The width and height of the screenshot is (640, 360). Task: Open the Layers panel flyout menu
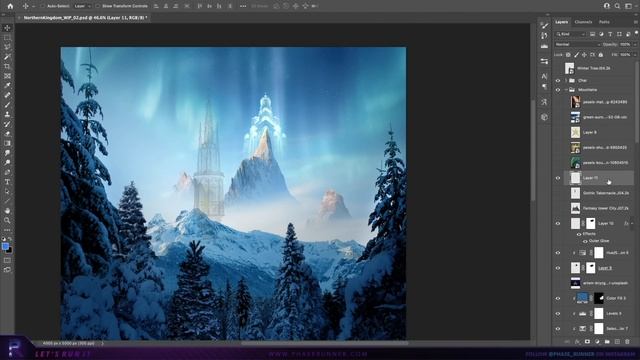(636, 22)
